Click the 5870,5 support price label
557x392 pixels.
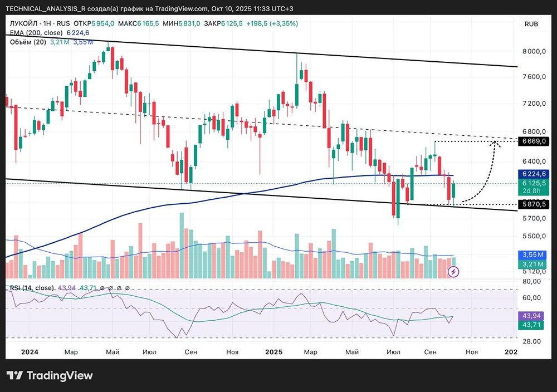coord(534,204)
